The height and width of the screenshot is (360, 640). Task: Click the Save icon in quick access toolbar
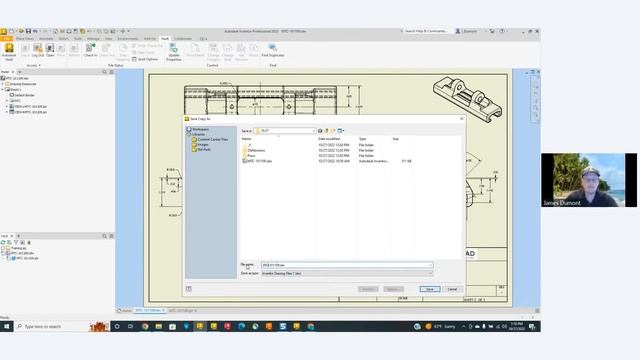point(28,31)
